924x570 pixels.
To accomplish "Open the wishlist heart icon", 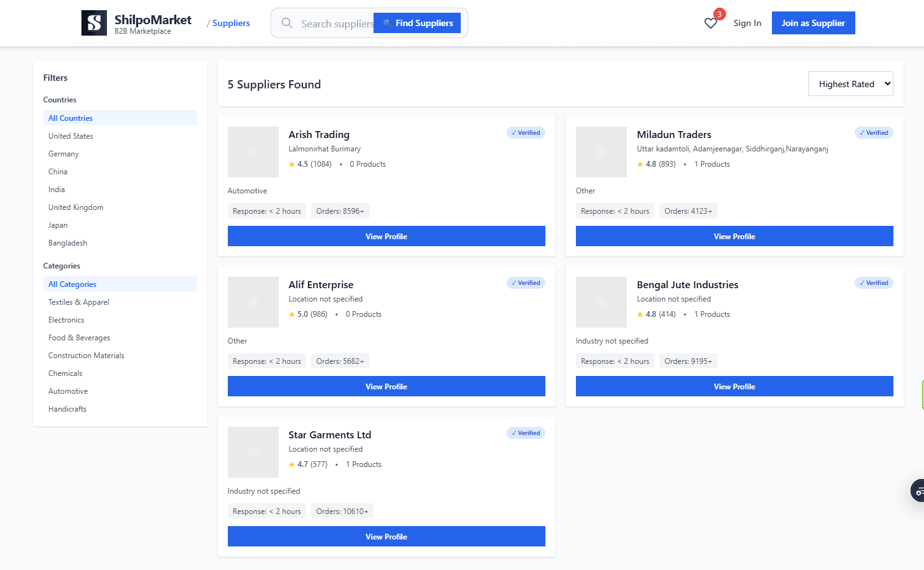I will pos(711,24).
